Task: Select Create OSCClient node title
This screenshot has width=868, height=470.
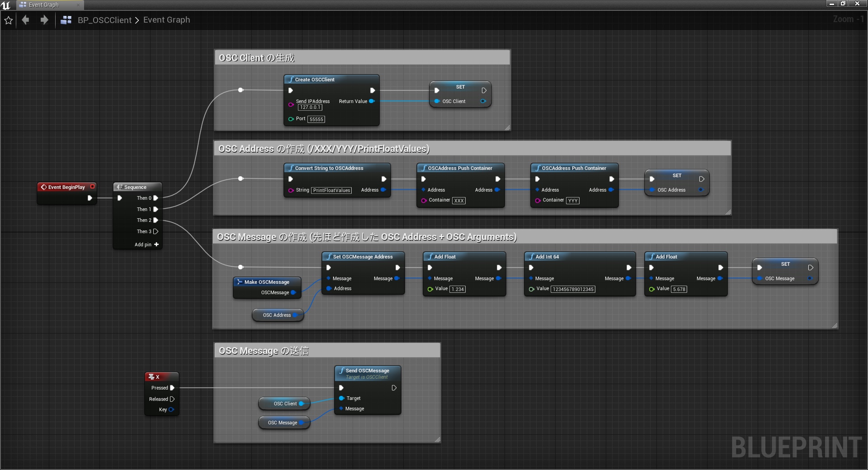Action: (x=315, y=80)
